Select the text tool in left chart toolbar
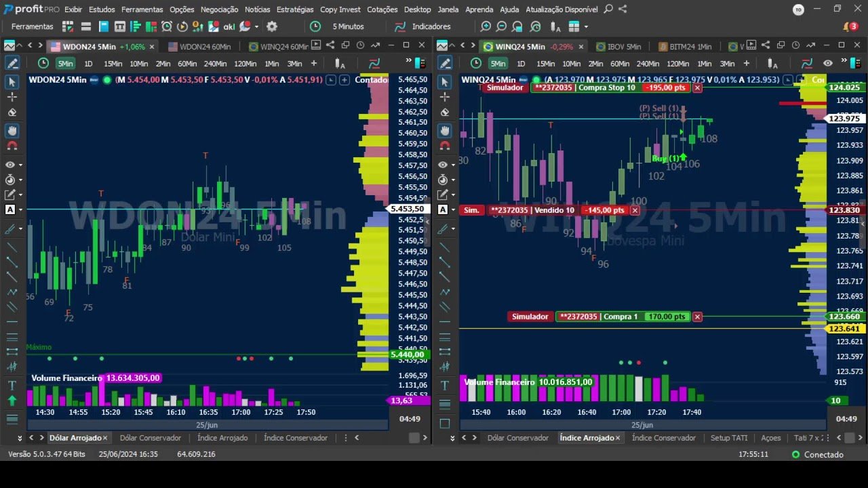This screenshot has width=868, height=488. pyautogui.click(x=12, y=385)
